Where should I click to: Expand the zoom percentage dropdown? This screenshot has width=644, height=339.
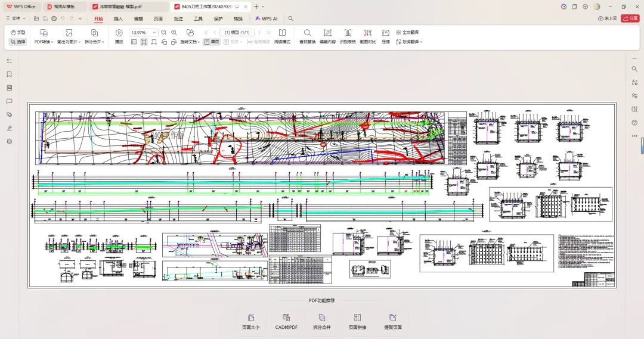(x=154, y=32)
